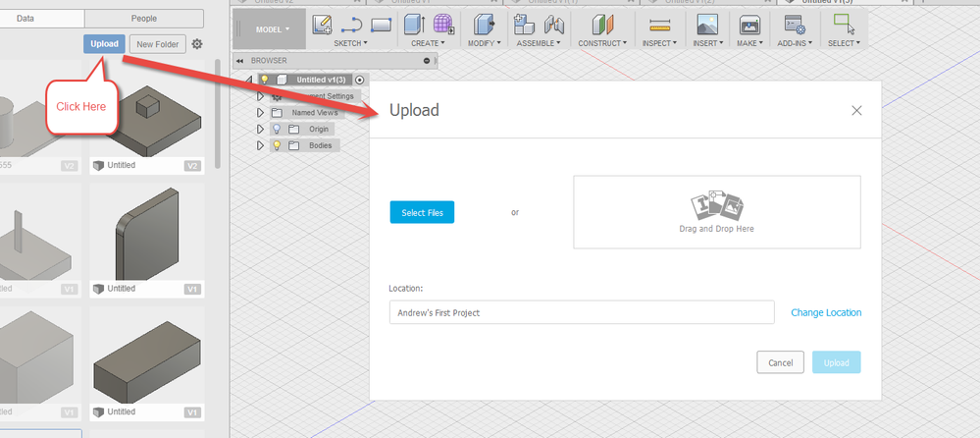The image size is (980, 438).
Task: Expand the Bodies tree node
Action: (261, 145)
